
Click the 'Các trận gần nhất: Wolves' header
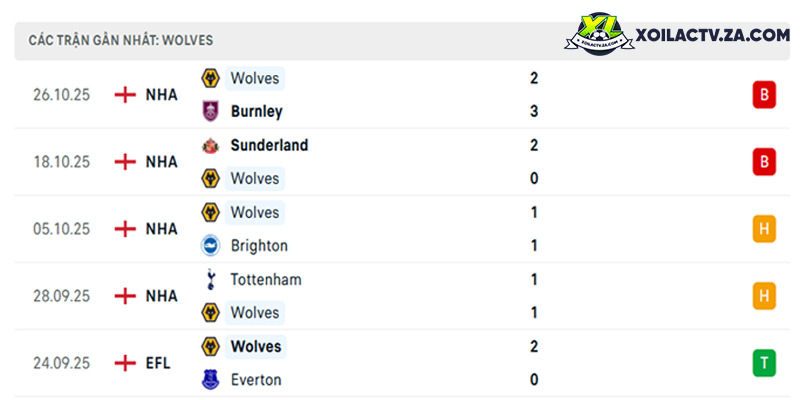[x=121, y=41]
